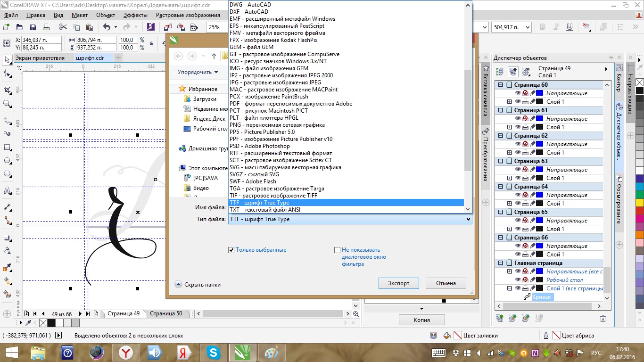Select the Crop tool
The image size is (644, 362).
pyautogui.click(x=7, y=90)
